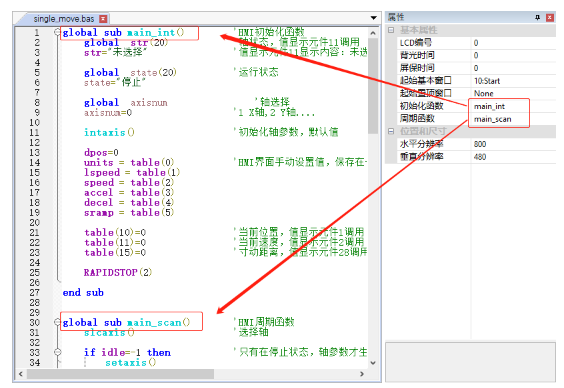Click the 'end sub' line
This screenshot has height=388, width=564.
(x=83, y=293)
